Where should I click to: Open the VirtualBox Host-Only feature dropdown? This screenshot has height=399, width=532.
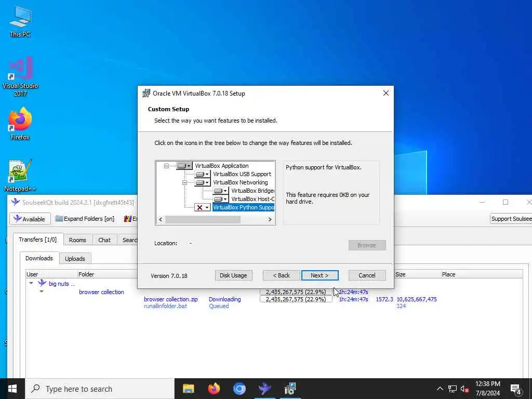click(x=221, y=199)
